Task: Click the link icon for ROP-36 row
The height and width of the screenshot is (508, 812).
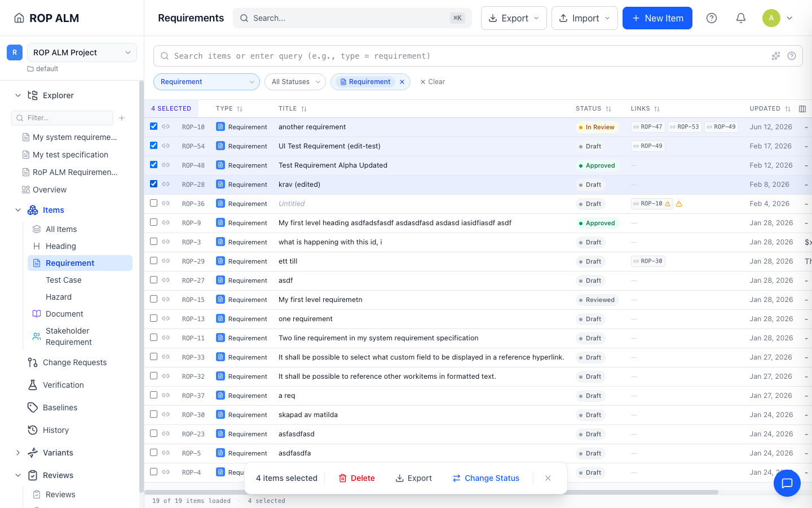Action: tap(166, 204)
